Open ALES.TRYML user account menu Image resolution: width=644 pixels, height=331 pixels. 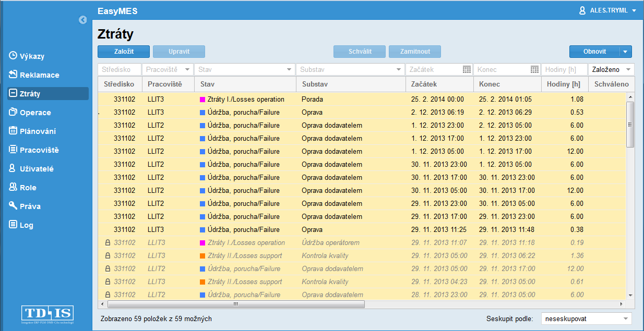[608, 10]
